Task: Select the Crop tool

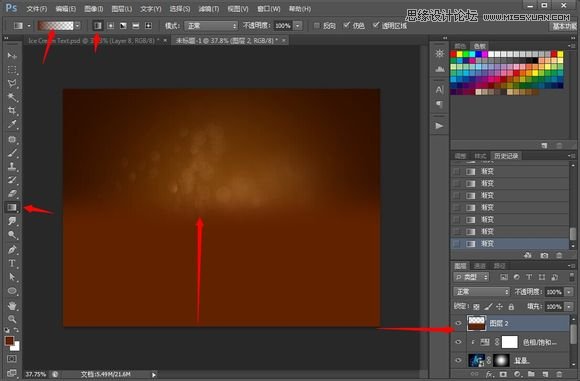Action: (12, 111)
